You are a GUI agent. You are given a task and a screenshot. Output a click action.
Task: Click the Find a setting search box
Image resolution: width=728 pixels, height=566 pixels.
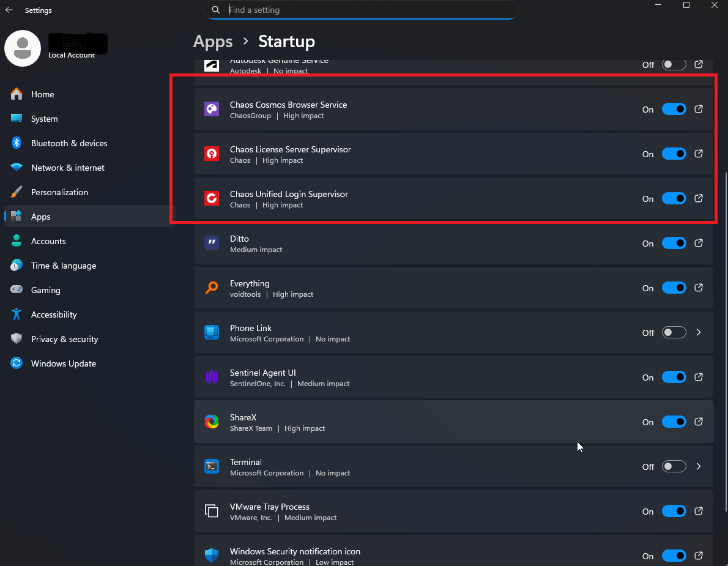click(367, 10)
